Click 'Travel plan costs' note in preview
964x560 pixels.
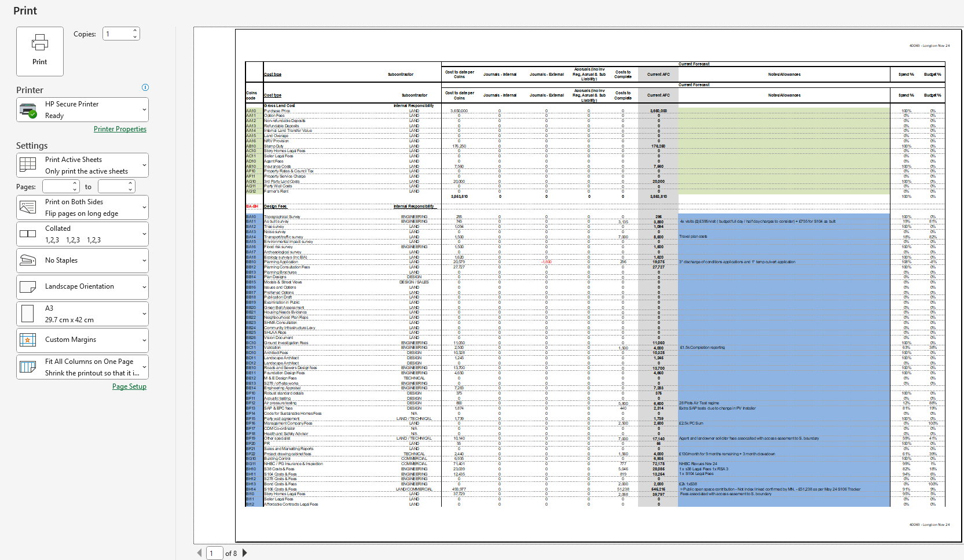tap(693, 237)
